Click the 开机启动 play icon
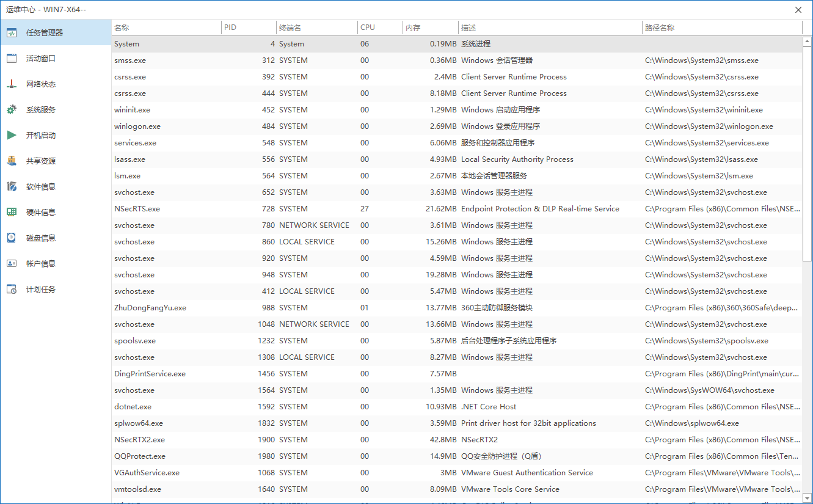The height and width of the screenshot is (504, 813). click(12, 136)
